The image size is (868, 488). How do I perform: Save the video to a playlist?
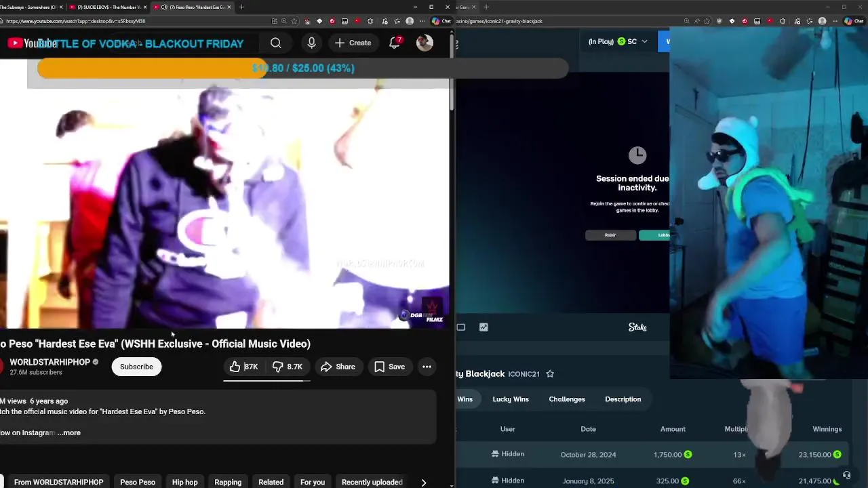click(x=389, y=367)
